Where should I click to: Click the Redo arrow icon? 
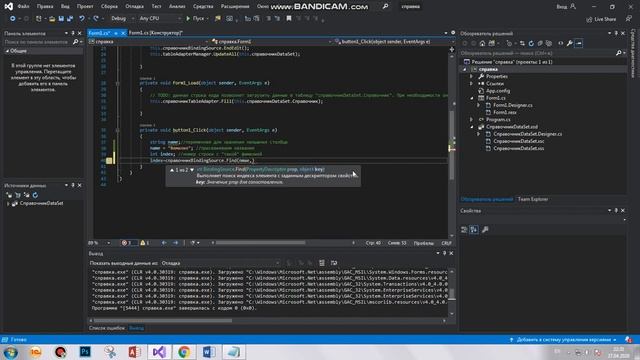(x=96, y=18)
